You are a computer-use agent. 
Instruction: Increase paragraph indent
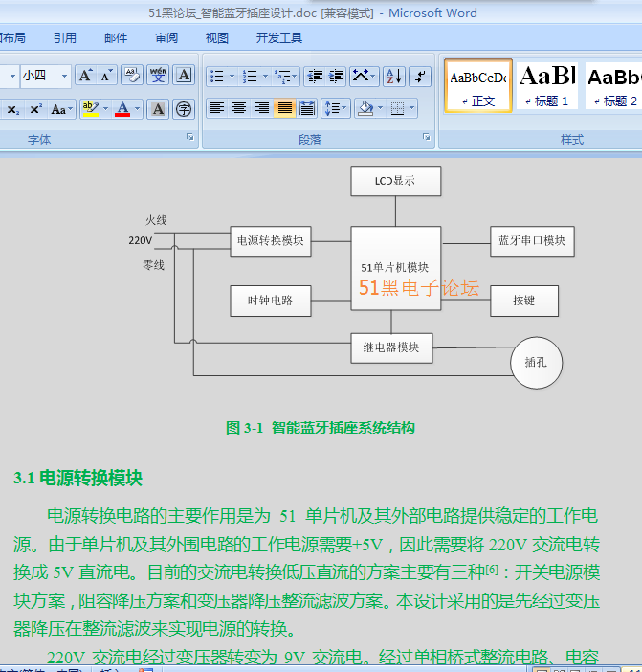point(336,77)
